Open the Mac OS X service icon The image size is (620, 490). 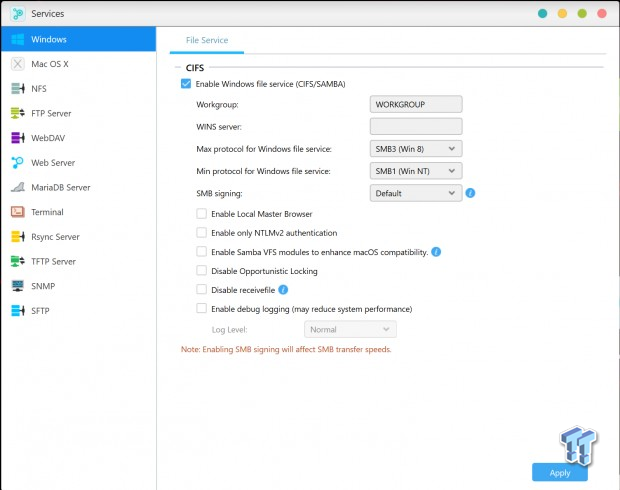point(17,64)
